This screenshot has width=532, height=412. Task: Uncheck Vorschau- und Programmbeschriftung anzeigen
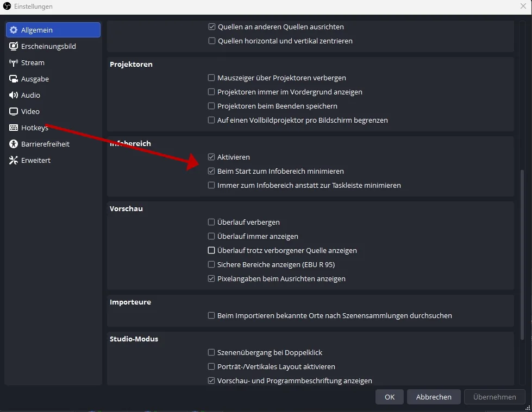pos(211,381)
